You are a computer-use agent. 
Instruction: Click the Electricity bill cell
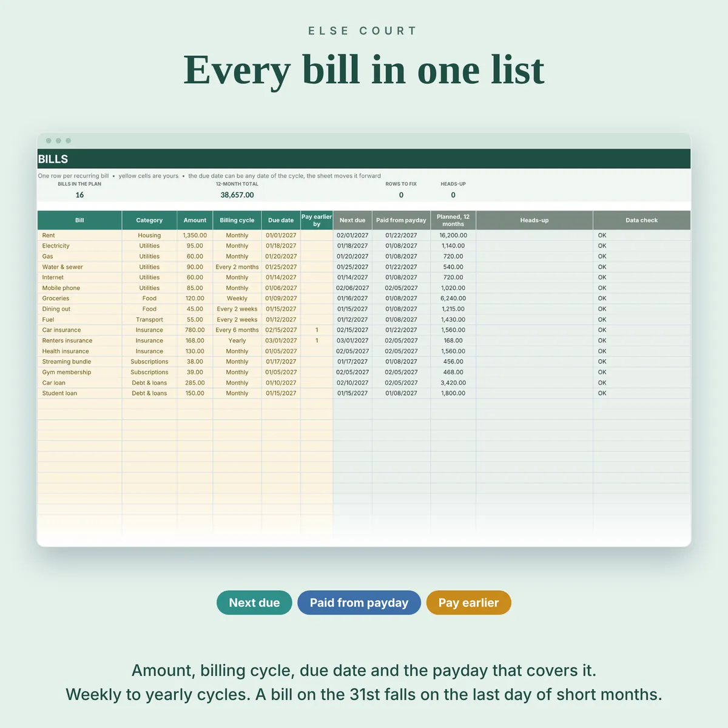79,246
